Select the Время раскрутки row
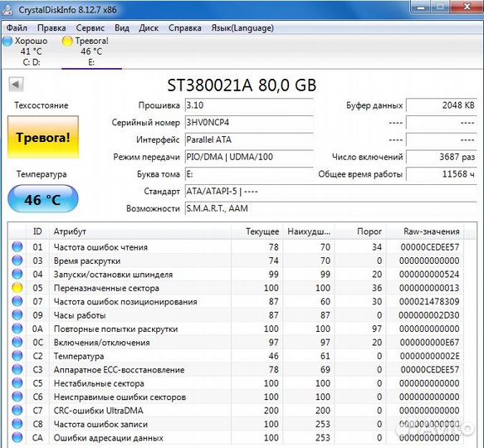This screenshot has height=448, width=484. pyautogui.click(x=236, y=261)
